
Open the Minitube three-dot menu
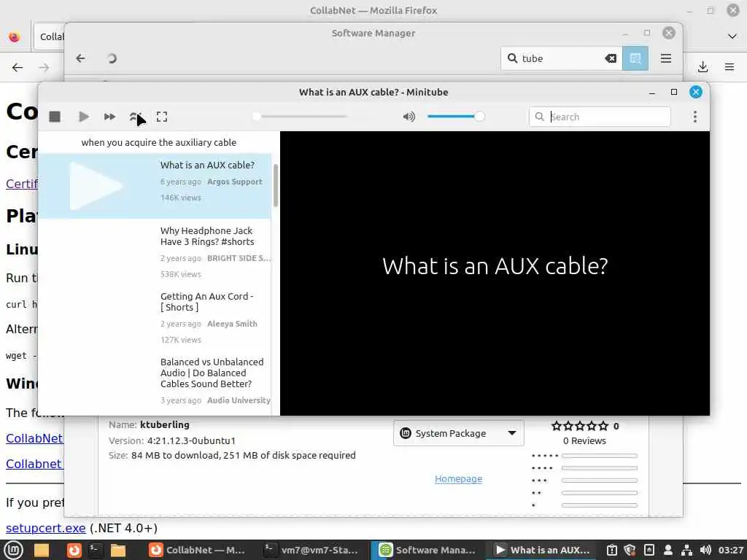pos(695,117)
